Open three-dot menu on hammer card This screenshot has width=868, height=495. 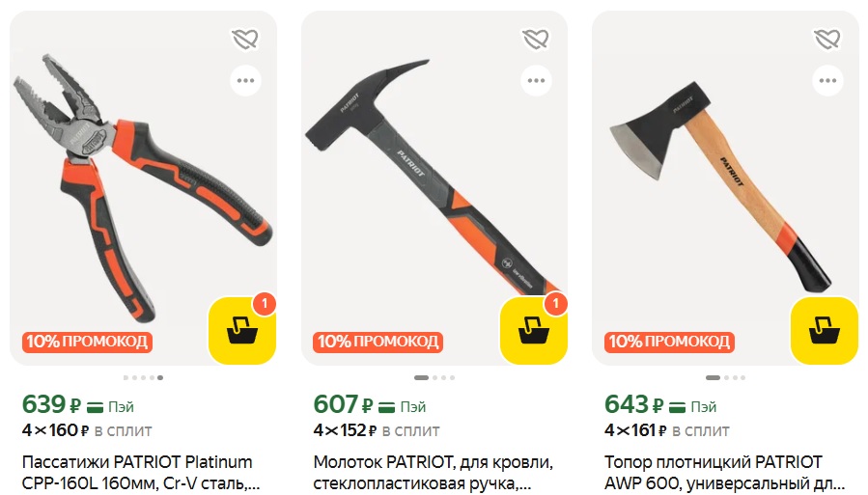(537, 81)
